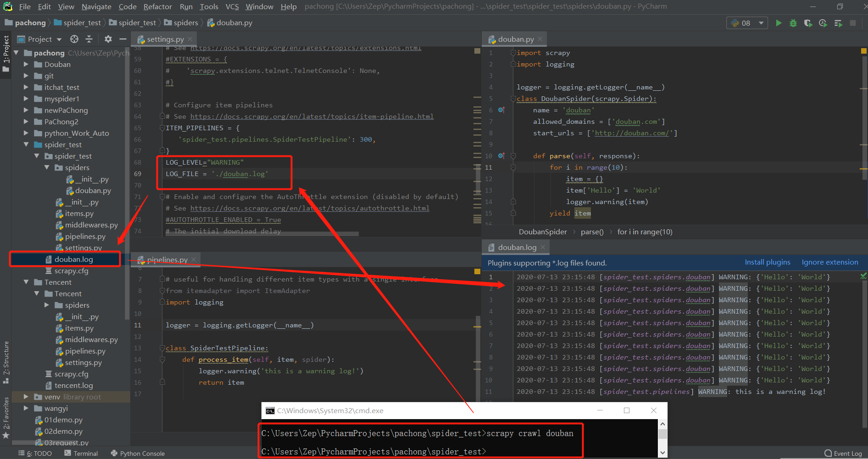868x459 pixels.
Task: Open the Refactor menu
Action: (157, 6)
